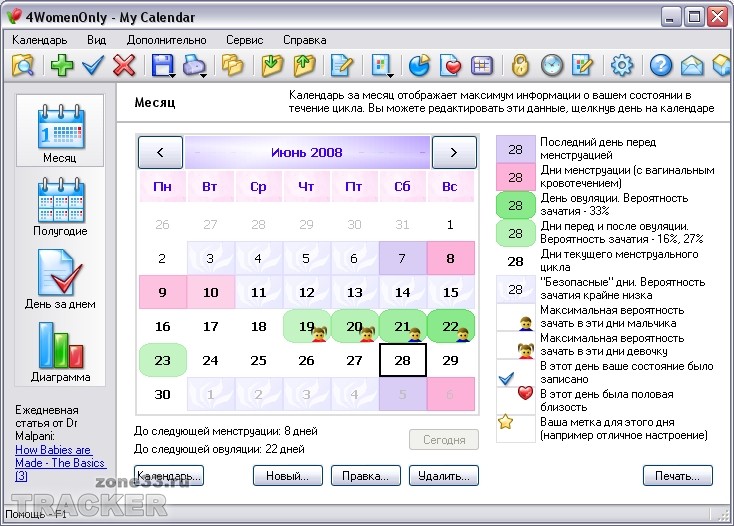Click folder with green up arrow icon
The image size is (734, 526).
tap(304, 65)
